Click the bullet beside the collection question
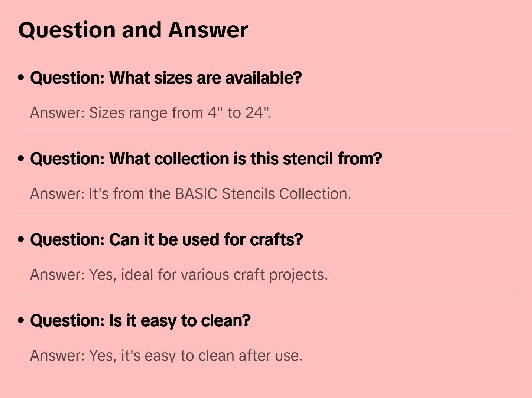This screenshot has width=532, height=398. point(21,159)
